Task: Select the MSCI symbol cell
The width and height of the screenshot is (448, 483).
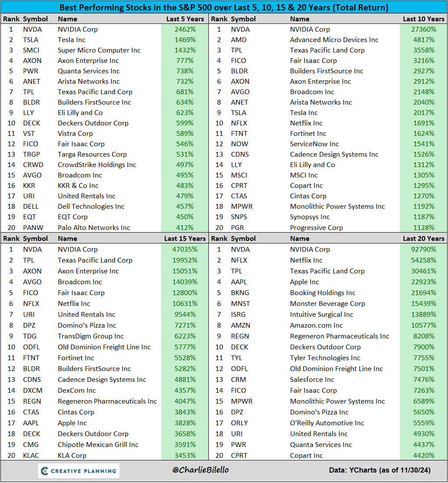Action: tap(239, 175)
